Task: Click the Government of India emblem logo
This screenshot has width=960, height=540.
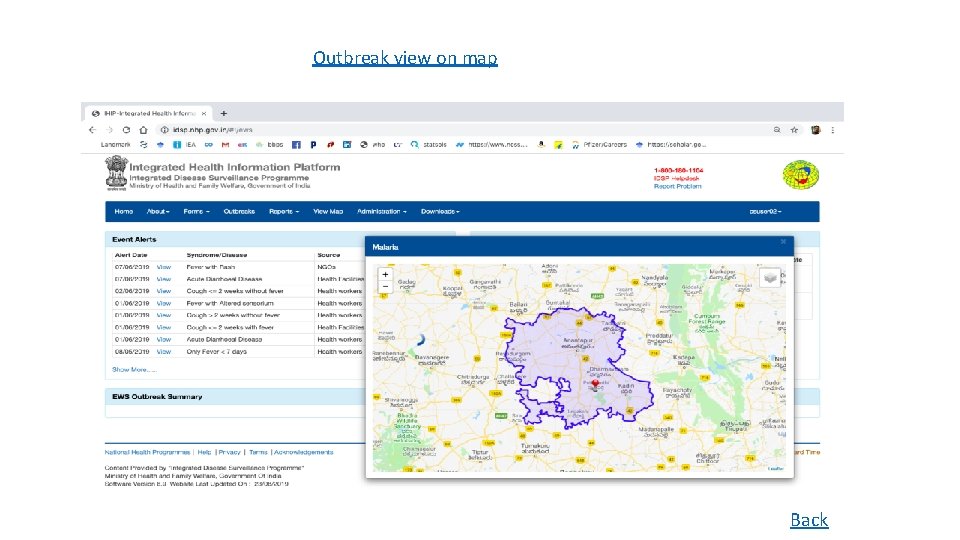Action: [116, 173]
